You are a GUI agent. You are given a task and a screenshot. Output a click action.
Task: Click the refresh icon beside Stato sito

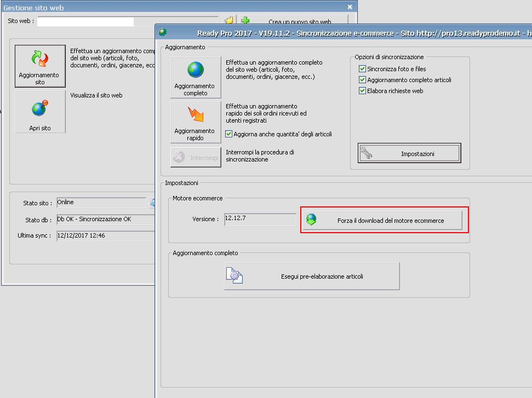coord(152,203)
